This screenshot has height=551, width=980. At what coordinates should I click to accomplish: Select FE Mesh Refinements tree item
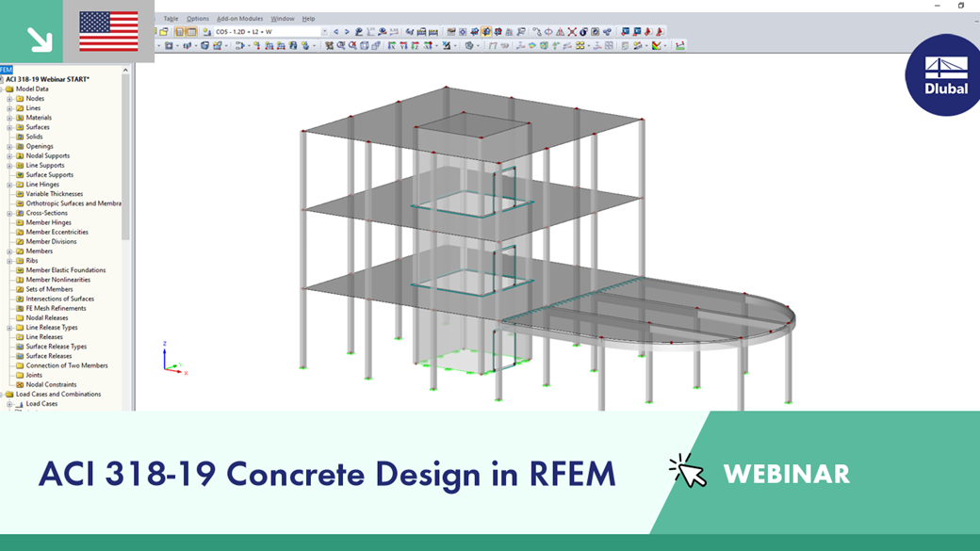[57, 308]
